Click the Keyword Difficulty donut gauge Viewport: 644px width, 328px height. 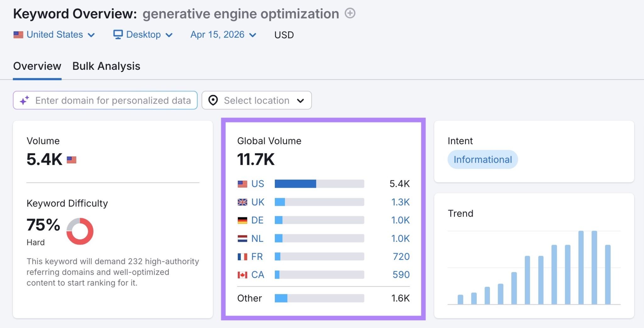point(80,231)
